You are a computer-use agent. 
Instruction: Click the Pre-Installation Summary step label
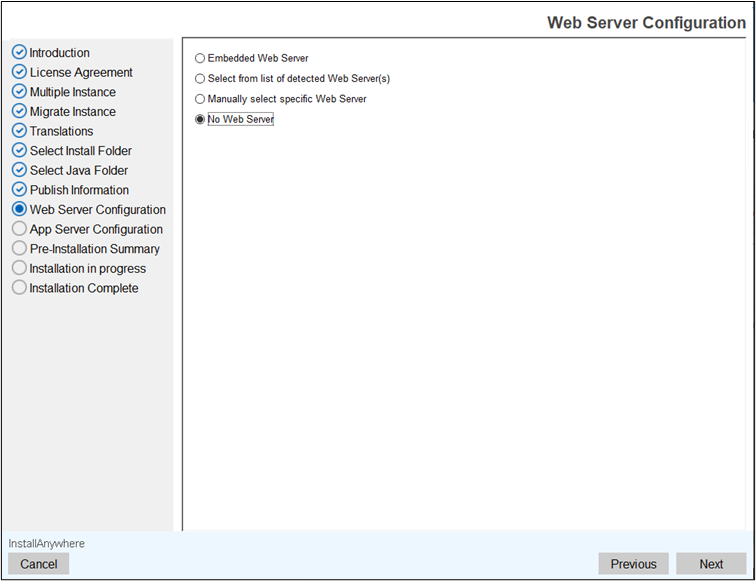(x=94, y=249)
